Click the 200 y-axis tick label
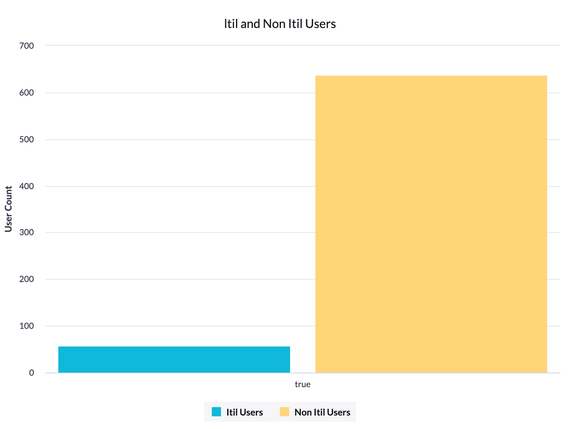This screenshot has width=584, height=429. pyautogui.click(x=26, y=279)
